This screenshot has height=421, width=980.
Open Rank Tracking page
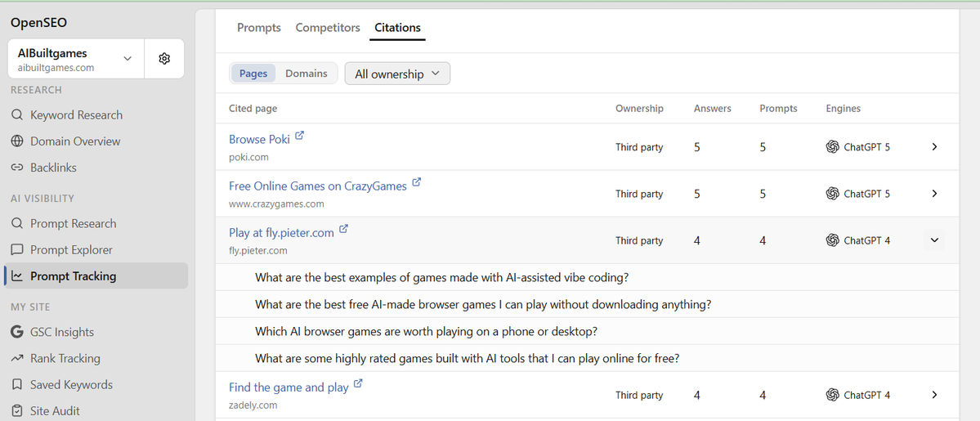click(96, 358)
